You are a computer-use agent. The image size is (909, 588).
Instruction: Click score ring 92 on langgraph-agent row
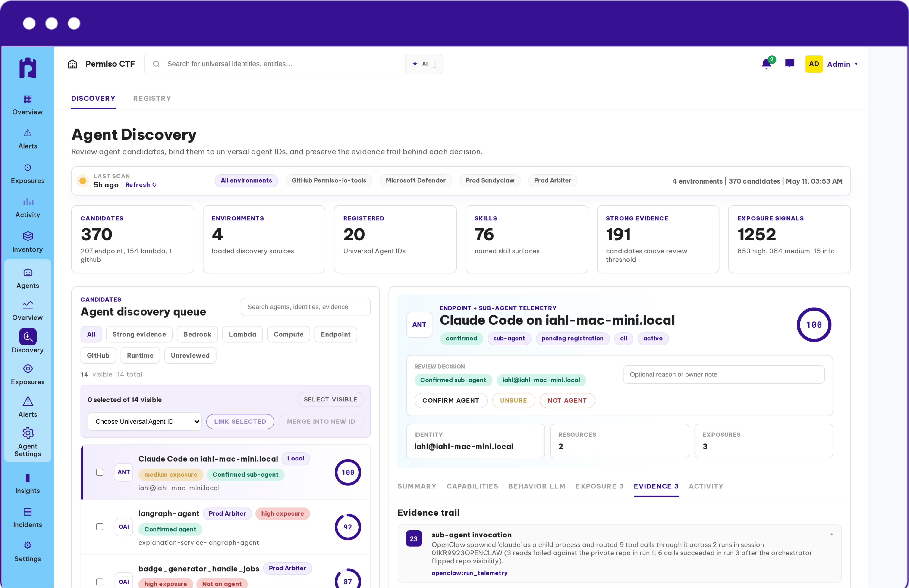tap(348, 527)
